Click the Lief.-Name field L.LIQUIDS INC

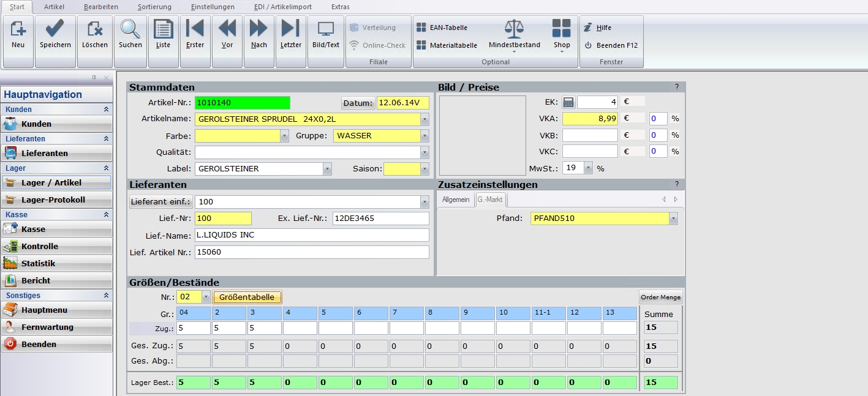(x=312, y=235)
